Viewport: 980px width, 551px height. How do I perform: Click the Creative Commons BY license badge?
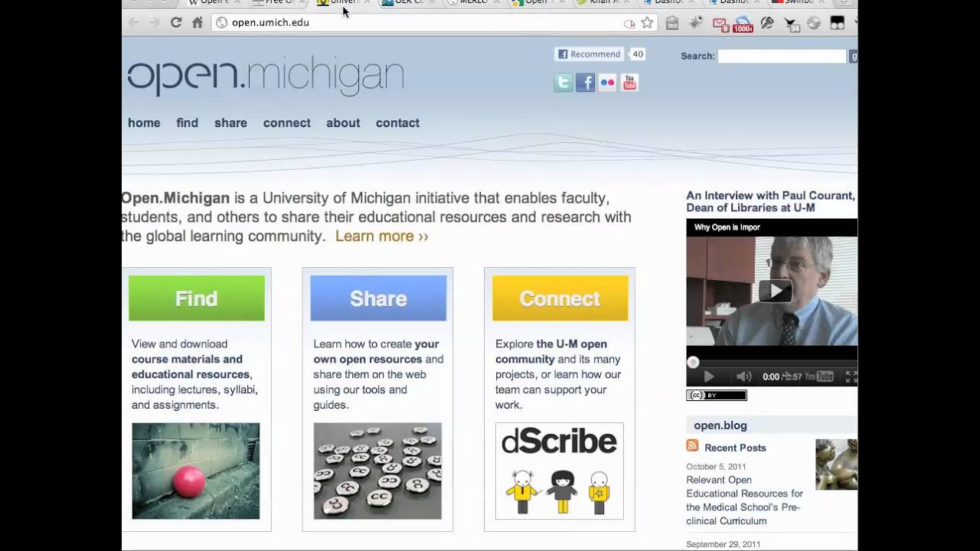pyautogui.click(x=717, y=396)
